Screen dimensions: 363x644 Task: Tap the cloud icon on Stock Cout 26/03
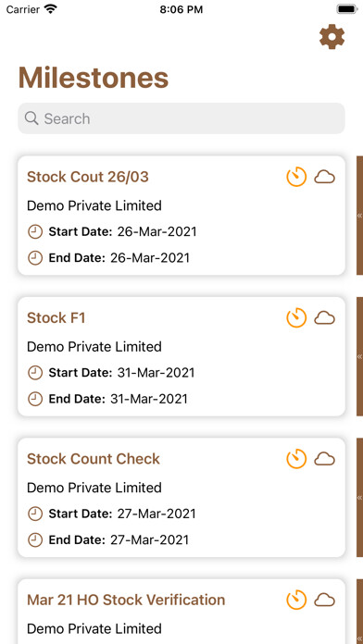pos(325,177)
